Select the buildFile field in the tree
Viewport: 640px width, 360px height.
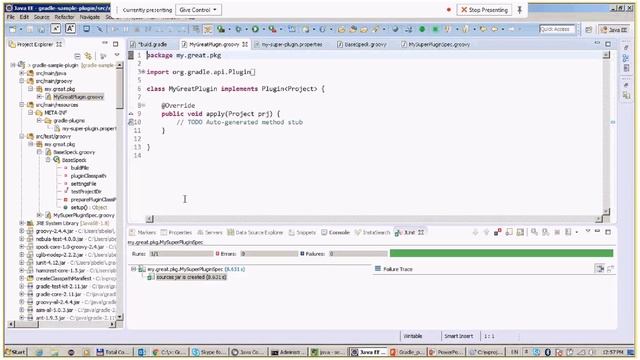click(x=79, y=168)
